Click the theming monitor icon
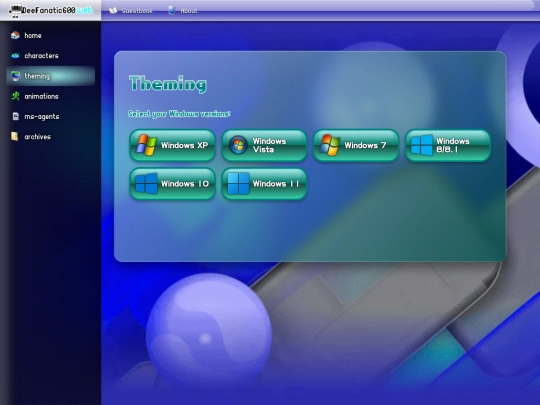The height and width of the screenshot is (405, 540). coord(15,76)
